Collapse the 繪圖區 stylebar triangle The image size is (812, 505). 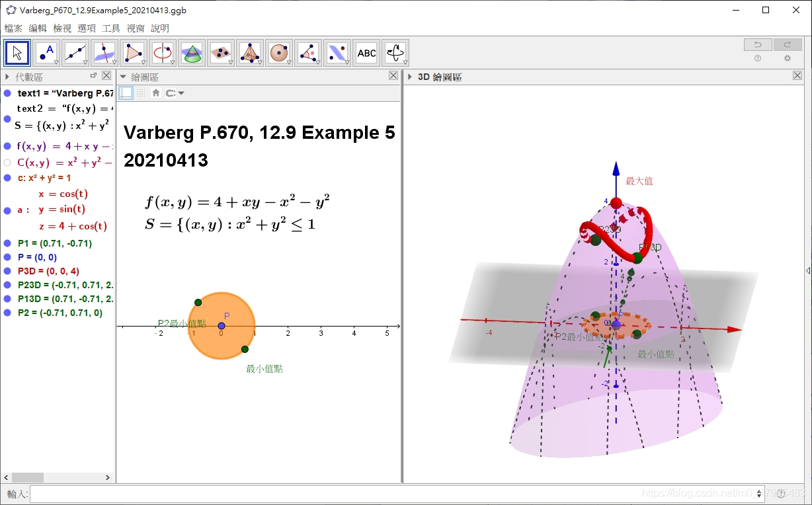[x=122, y=77]
